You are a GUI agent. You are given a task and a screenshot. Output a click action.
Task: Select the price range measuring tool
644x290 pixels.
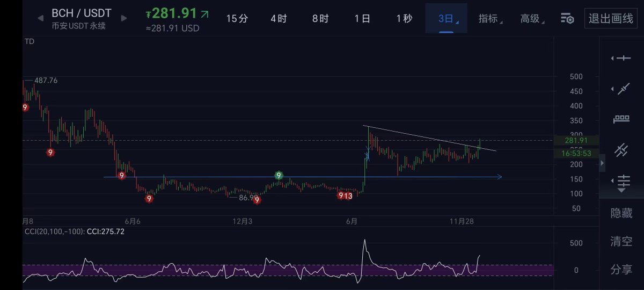pyautogui.click(x=622, y=119)
